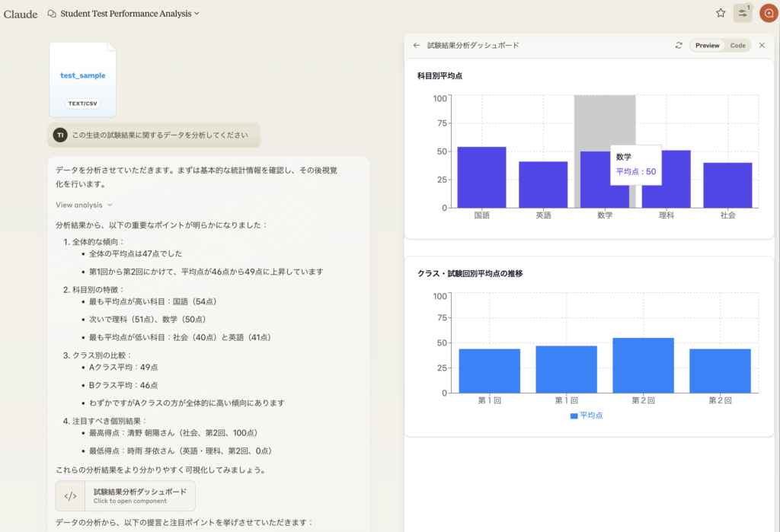The height and width of the screenshot is (532, 780).
Task: Click the back arrow in artifact panel
Action: pos(417,46)
